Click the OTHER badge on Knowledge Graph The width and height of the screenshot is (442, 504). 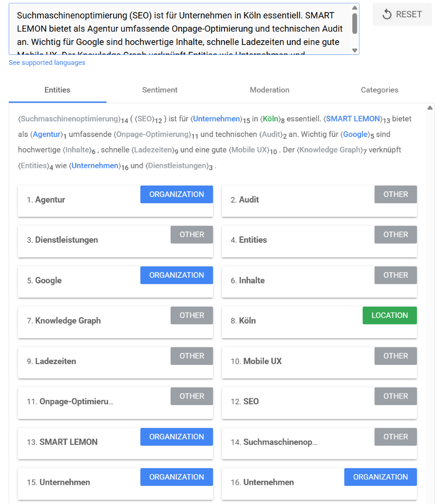(x=192, y=315)
